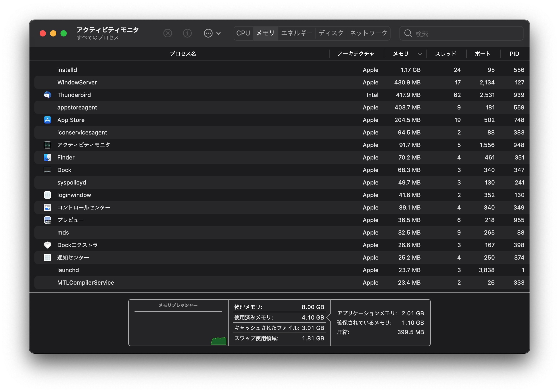Select the App Store app icon
Viewport: 559px width, 392px height.
click(x=47, y=120)
